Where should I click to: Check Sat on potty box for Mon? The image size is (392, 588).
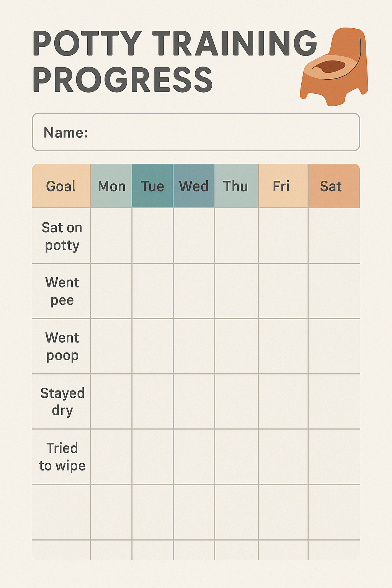click(x=111, y=236)
